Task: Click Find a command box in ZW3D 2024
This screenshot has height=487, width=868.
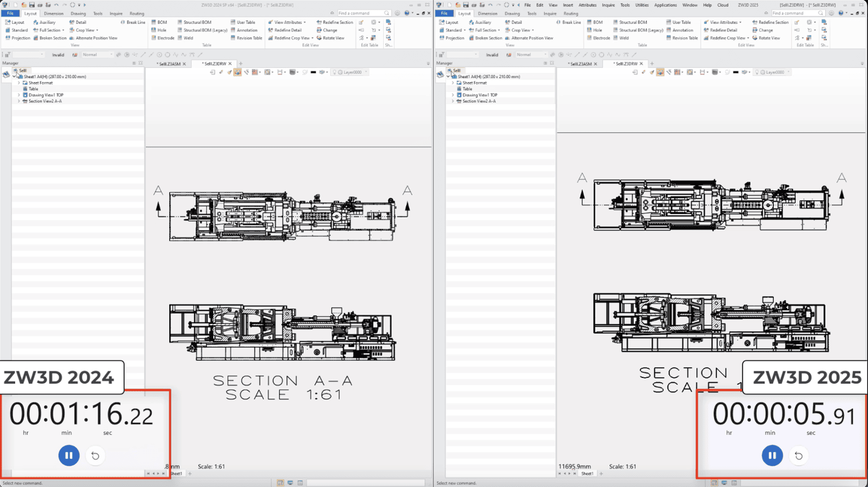Action: pos(363,13)
